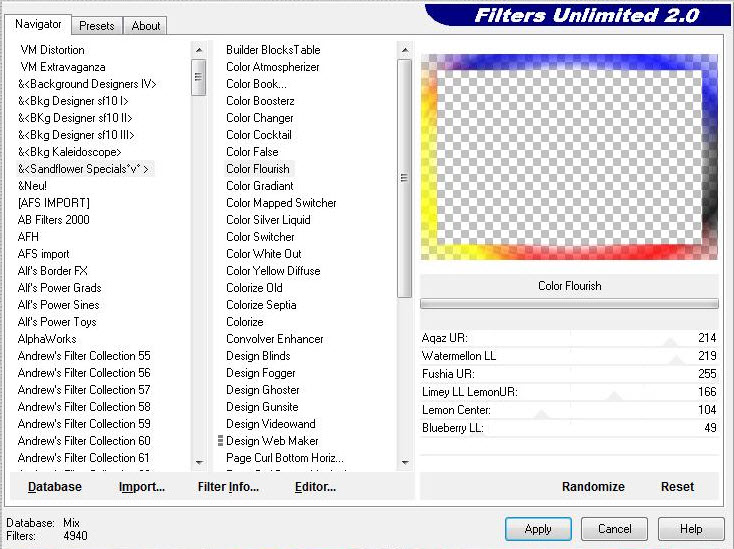
Task: Choose the Design Videowand filter
Action: pos(271,424)
